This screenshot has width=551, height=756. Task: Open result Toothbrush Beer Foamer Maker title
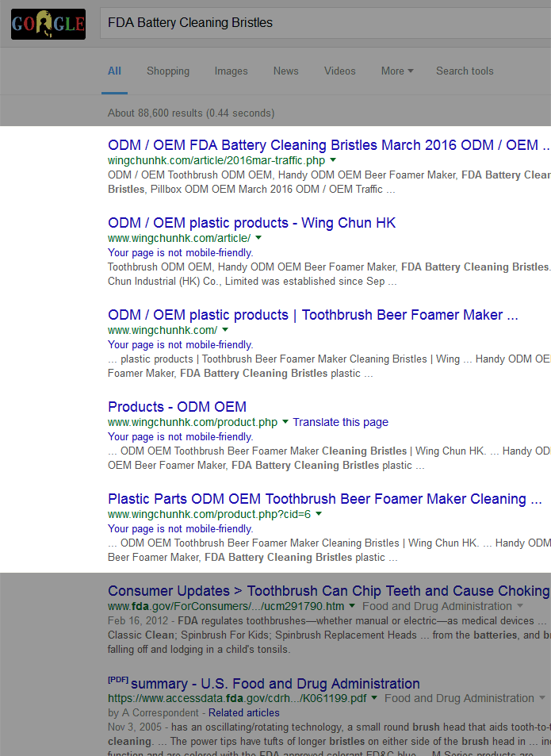coord(313,315)
